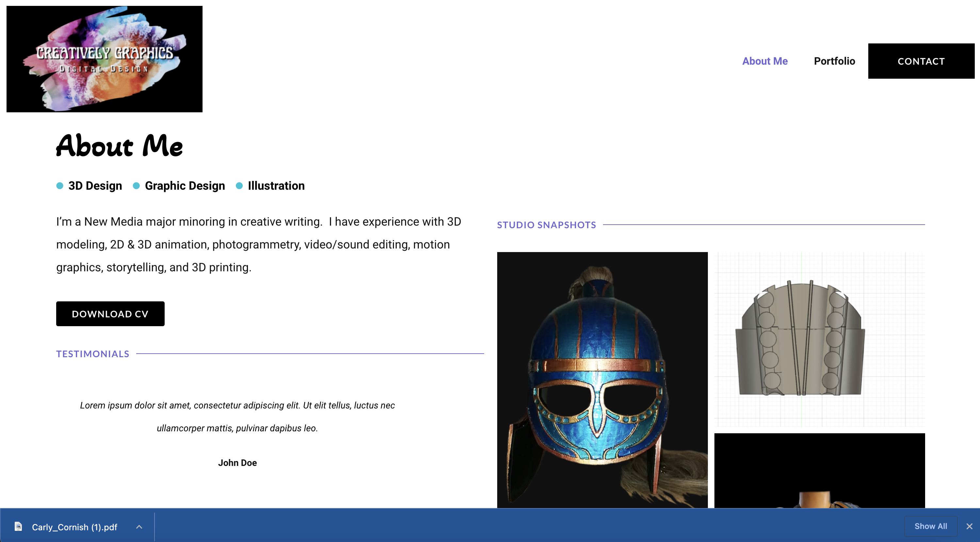This screenshot has width=980, height=542.
Task: Click the About Me page heading
Action: (120, 146)
